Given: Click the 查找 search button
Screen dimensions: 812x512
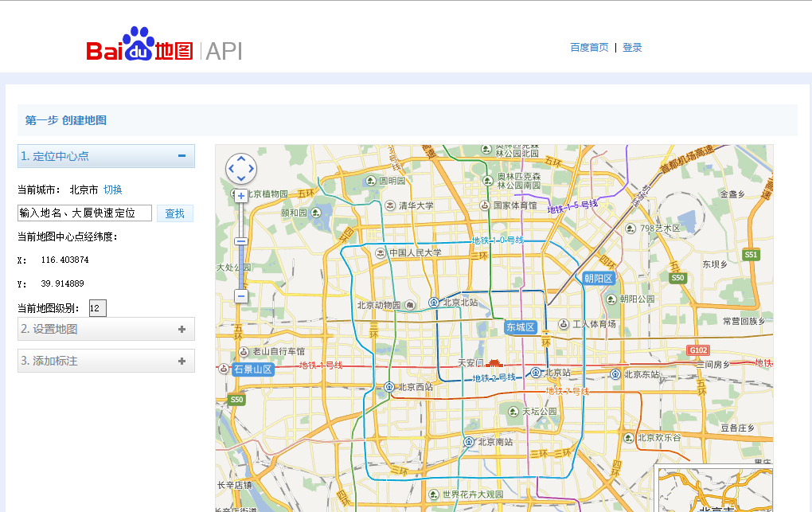Looking at the screenshot, I should point(174,213).
